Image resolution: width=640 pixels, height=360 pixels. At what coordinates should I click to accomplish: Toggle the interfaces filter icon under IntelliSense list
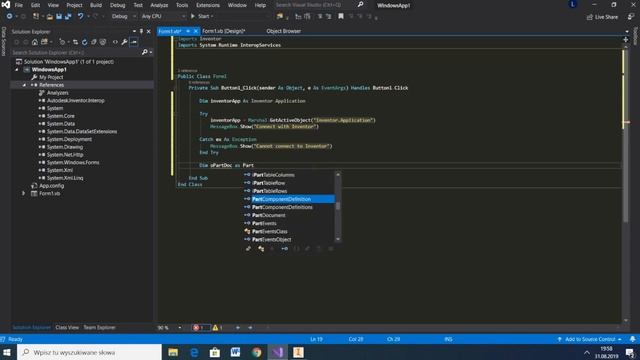tap(284, 249)
